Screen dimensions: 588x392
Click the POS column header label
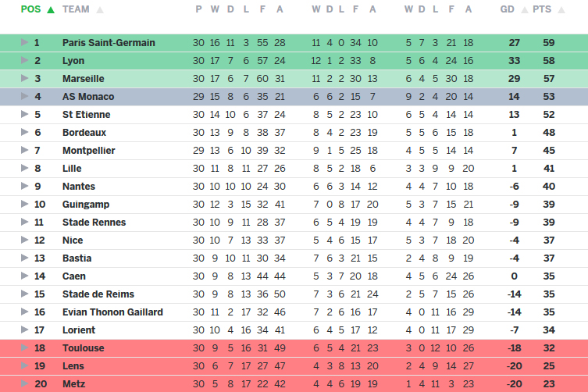(30, 9)
